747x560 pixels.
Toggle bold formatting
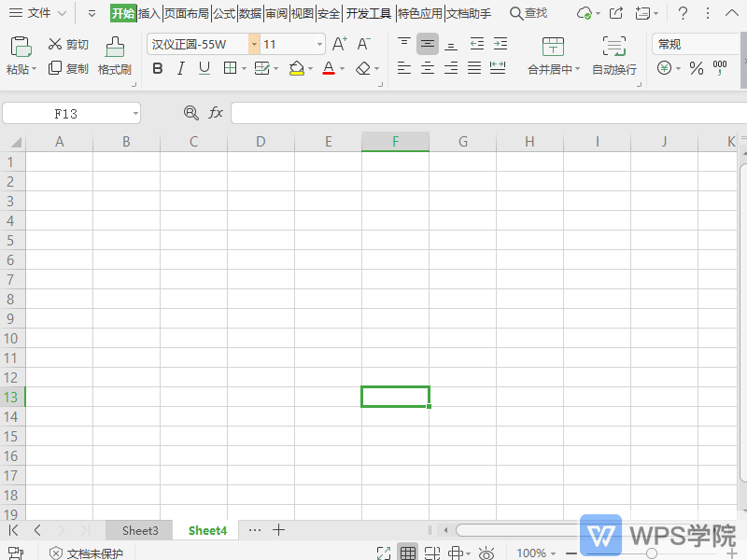click(x=157, y=68)
